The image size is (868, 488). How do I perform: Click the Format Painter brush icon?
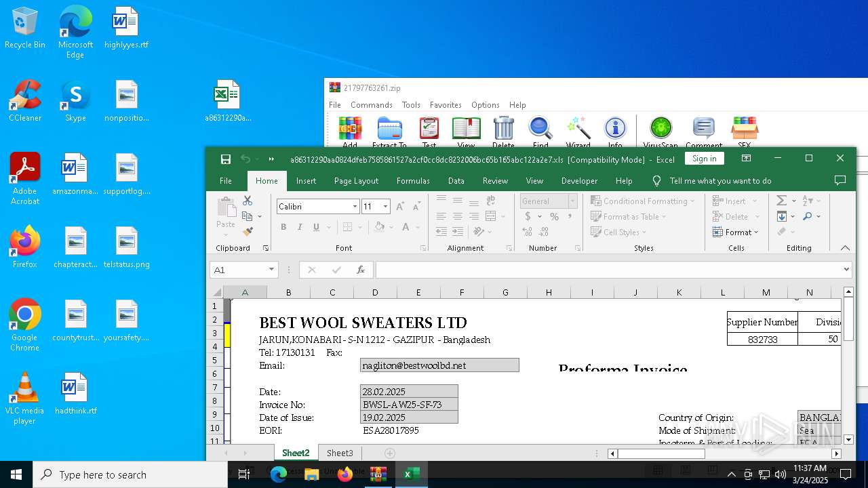[248, 232]
